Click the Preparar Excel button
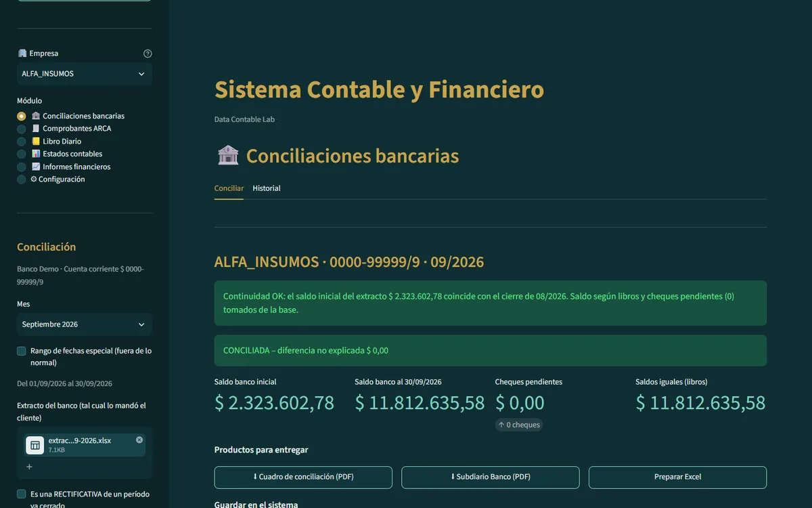The width and height of the screenshot is (812, 508). tap(677, 477)
